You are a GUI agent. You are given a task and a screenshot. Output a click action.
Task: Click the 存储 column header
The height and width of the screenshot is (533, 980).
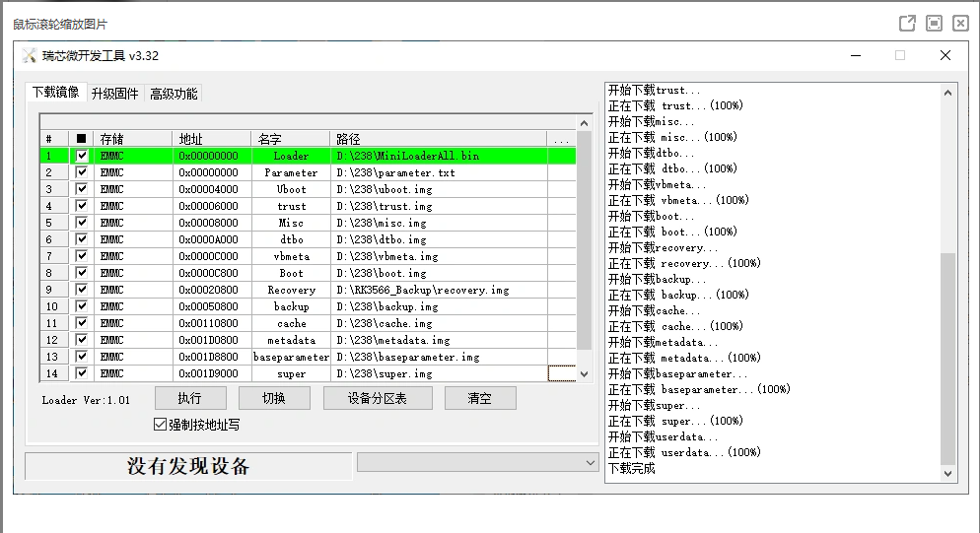pyautogui.click(x=132, y=139)
